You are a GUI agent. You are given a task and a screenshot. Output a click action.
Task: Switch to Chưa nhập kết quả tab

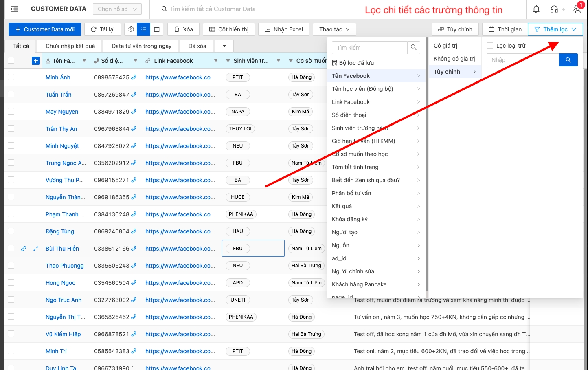tap(70, 46)
